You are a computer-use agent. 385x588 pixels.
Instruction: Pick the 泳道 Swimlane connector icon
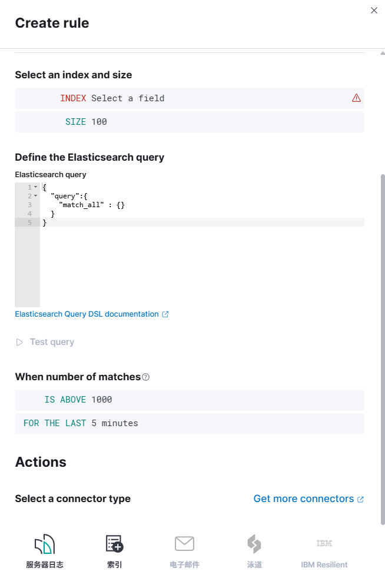[x=254, y=544]
